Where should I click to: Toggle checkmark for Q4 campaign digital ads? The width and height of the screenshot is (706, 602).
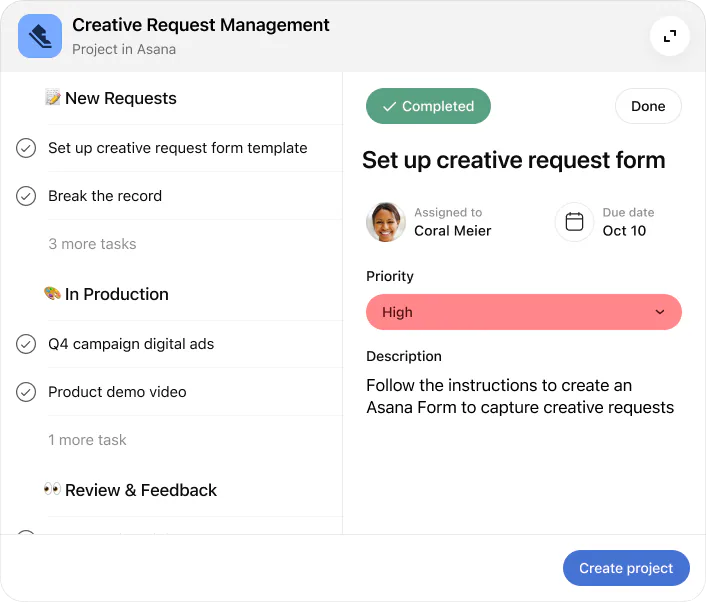click(26, 344)
